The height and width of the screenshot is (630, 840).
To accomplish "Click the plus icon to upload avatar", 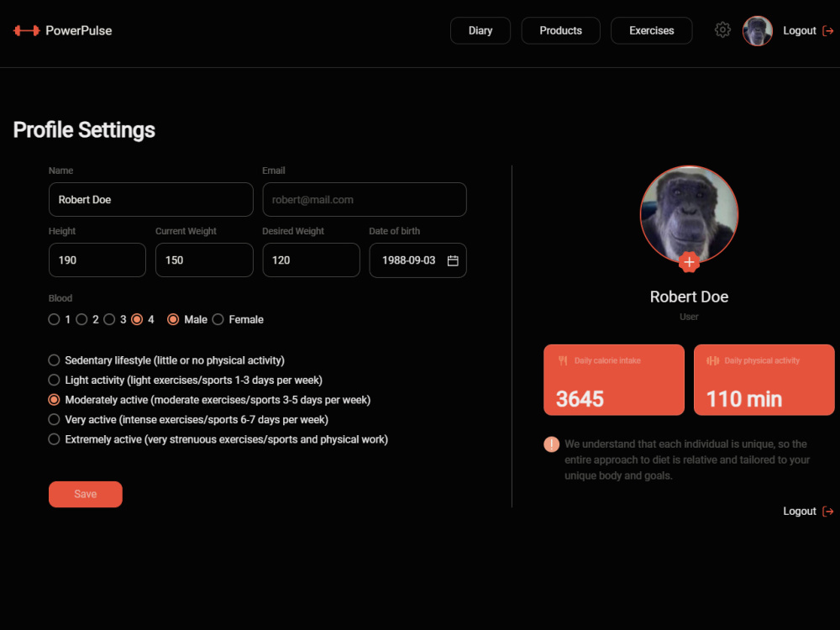I will click(x=689, y=262).
